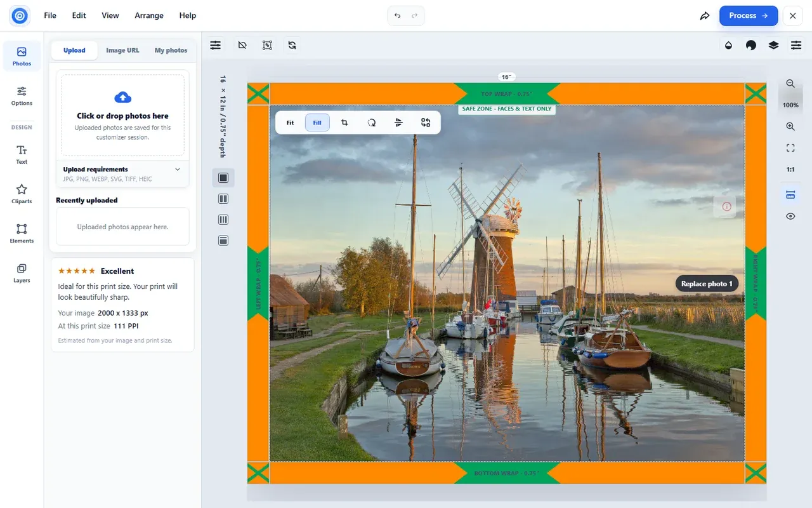The height and width of the screenshot is (508, 812).
Task: Click the stacked layers icon at top right
Action: (773, 45)
